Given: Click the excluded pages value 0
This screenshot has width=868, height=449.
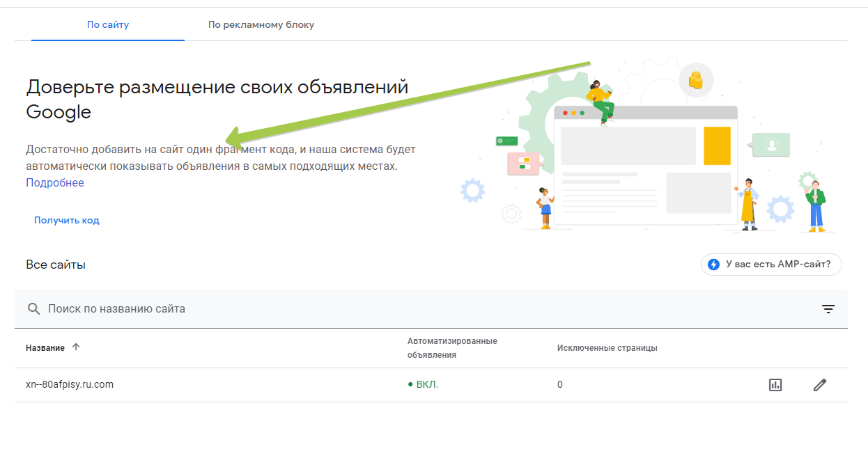Looking at the screenshot, I should [x=560, y=384].
